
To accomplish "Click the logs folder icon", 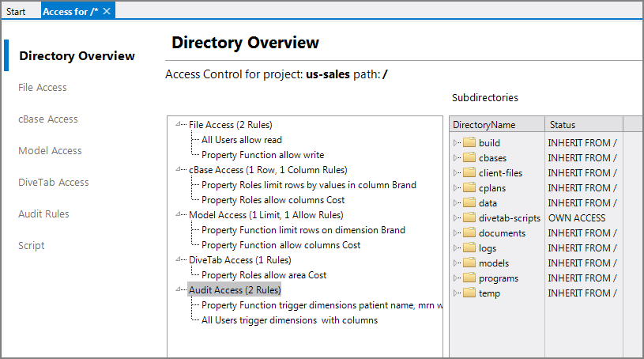I will point(469,248).
